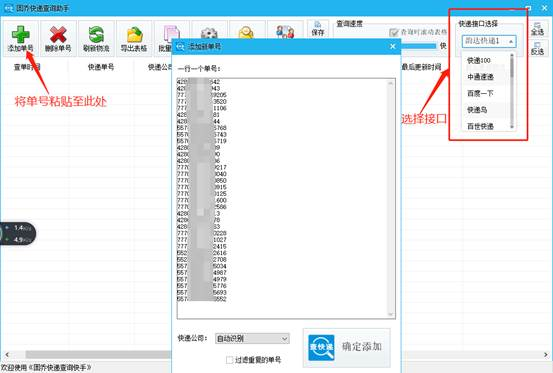The height and width of the screenshot is (373, 553).
Task: Click the 全选 select-all button
Action: pyautogui.click(x=537, y=29)
